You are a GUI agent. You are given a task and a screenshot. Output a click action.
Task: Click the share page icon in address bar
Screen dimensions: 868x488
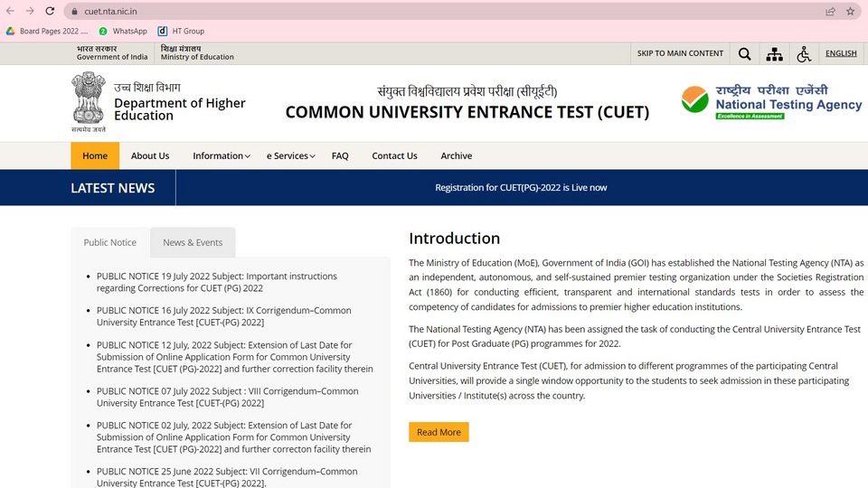830,11
